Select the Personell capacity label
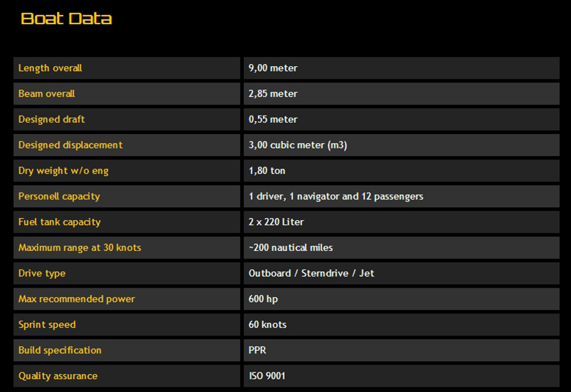This screenshot has height=392, width=571. 59,197
